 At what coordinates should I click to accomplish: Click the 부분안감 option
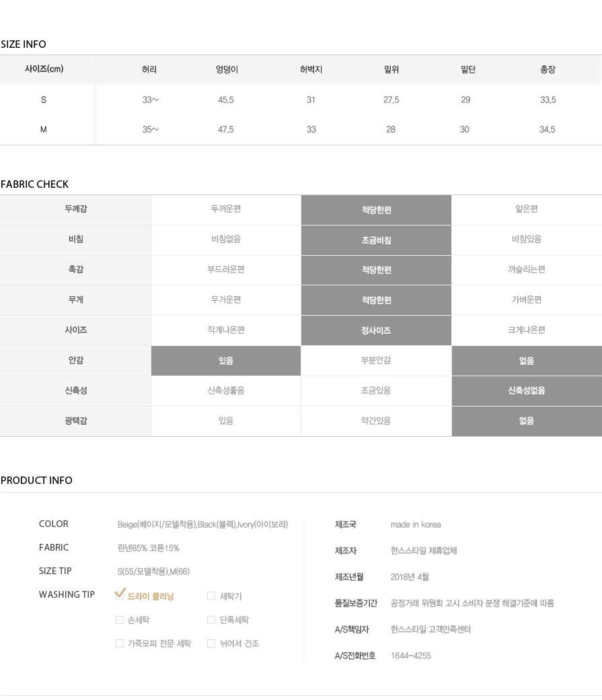coord(376,360)
